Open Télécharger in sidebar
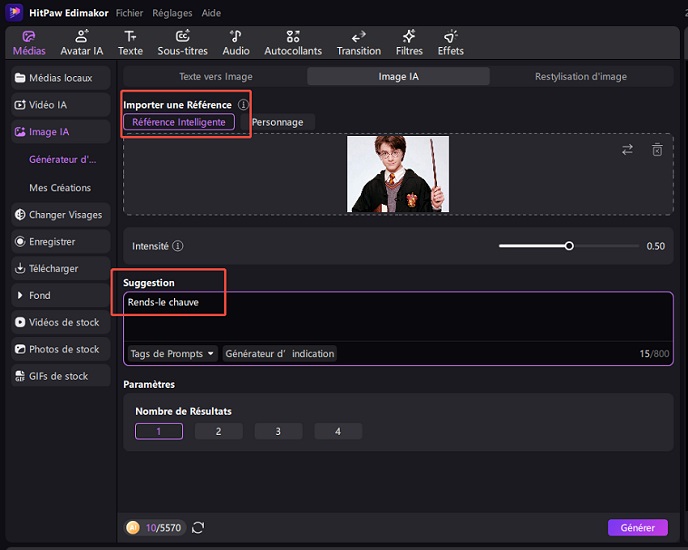 (x=61, y=269)
